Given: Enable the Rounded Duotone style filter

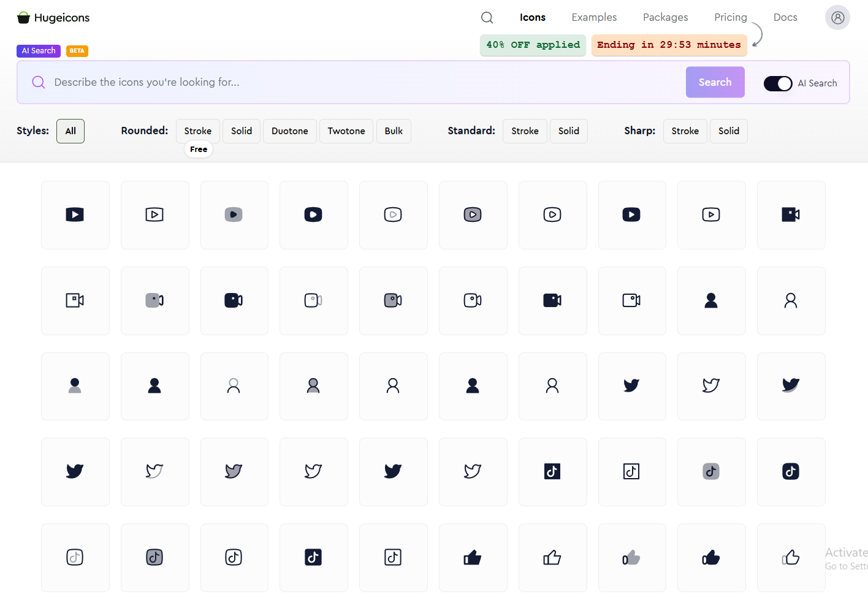Looking at the screenshot, I should point(289,131).
